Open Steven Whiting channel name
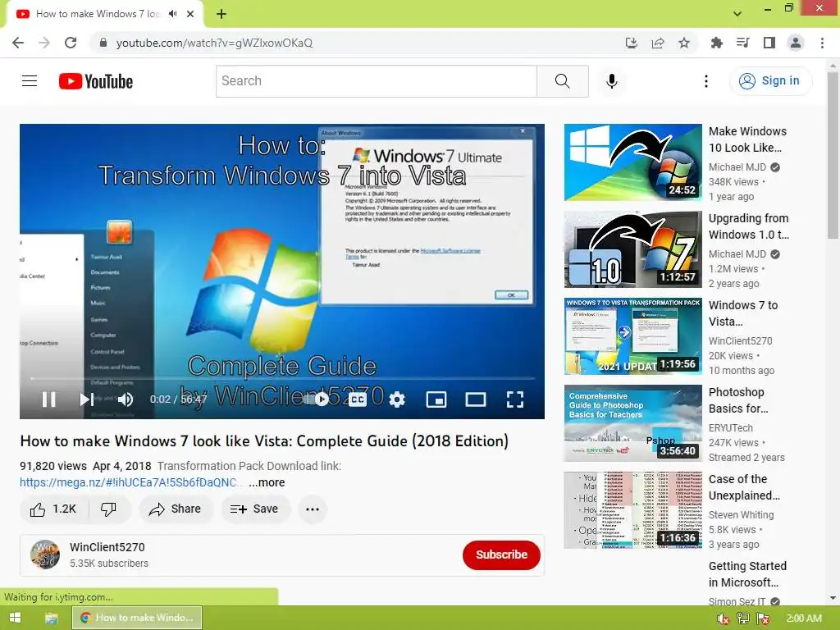The width and height of the screenshot is (840, 630). pos(741,515)
